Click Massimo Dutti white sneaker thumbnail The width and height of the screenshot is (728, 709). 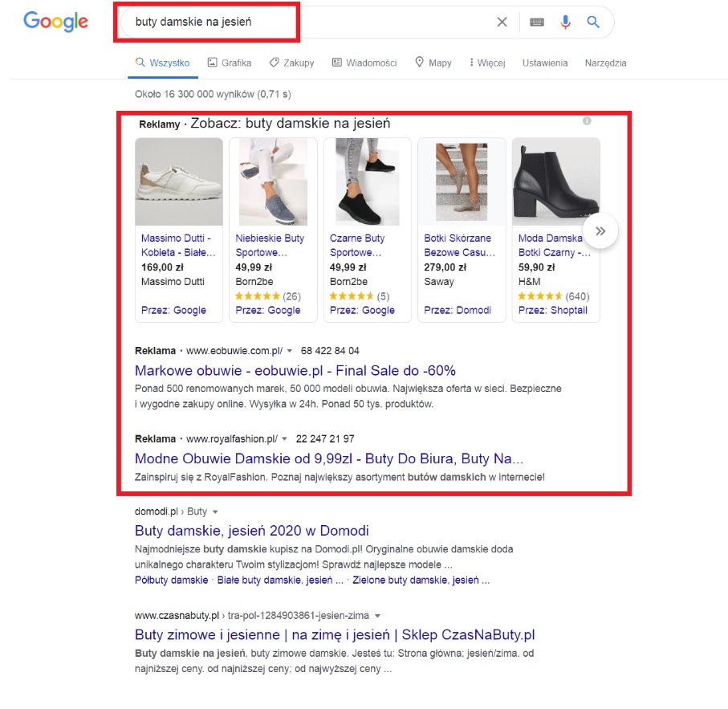(x=179, y=181)
